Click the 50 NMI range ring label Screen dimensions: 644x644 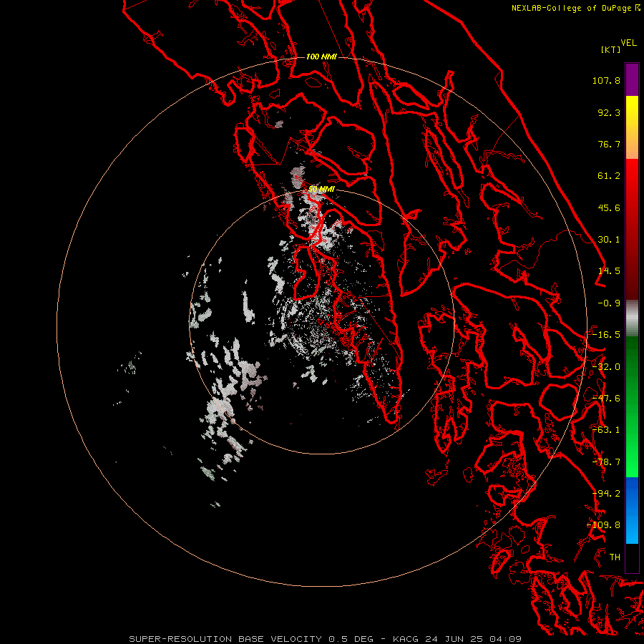tap(321, 189)
